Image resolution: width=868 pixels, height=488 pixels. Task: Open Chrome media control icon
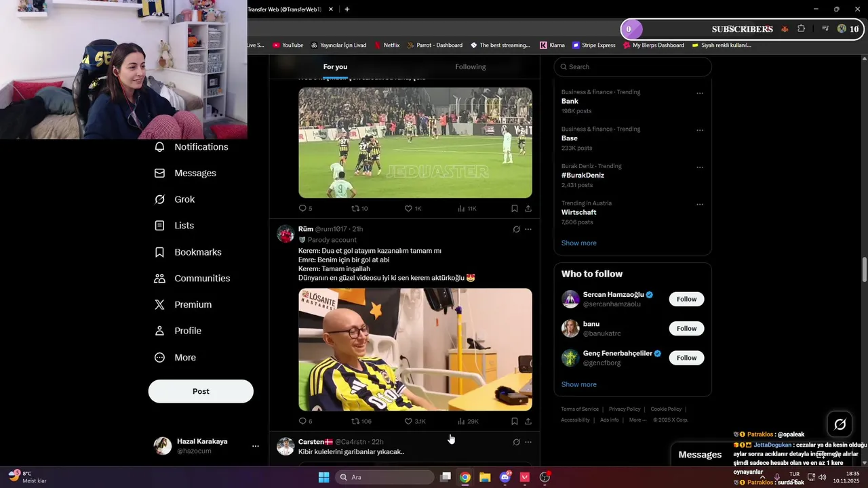click(x=825, y=28)
